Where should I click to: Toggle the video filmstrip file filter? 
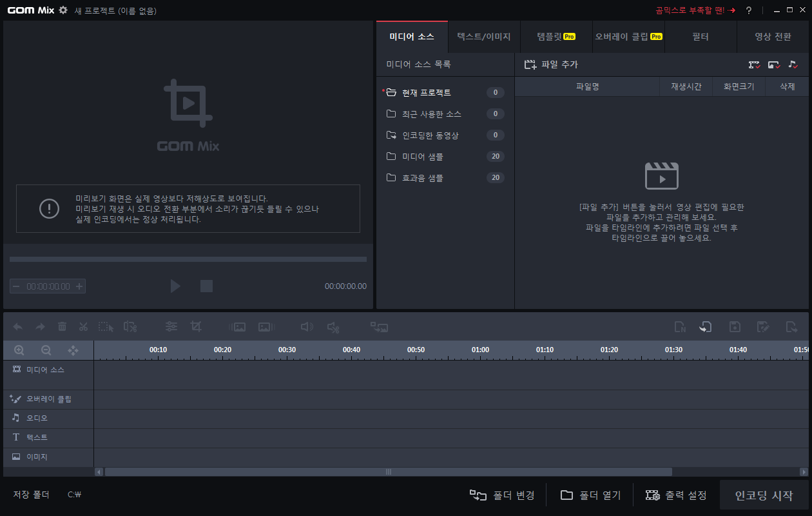(755, 64)
